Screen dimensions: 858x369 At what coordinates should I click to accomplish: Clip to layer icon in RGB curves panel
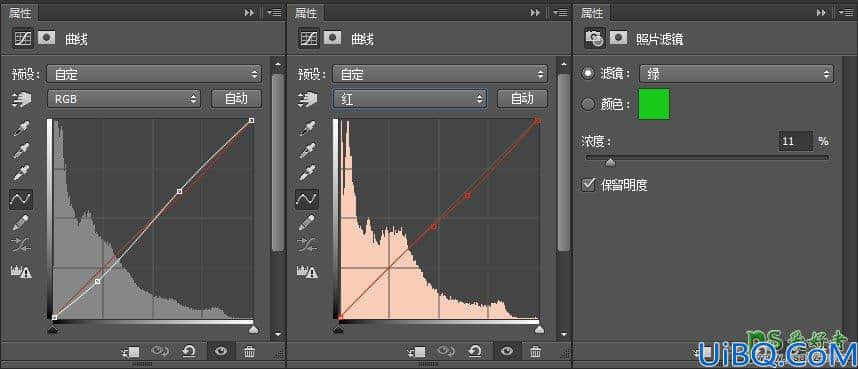point(131,351)
